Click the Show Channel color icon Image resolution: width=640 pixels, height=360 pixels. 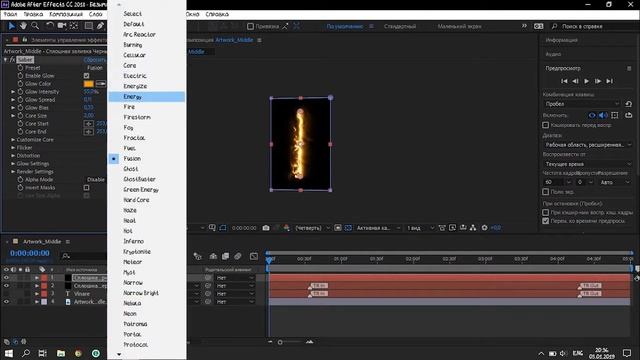click(x=287, y=228)
